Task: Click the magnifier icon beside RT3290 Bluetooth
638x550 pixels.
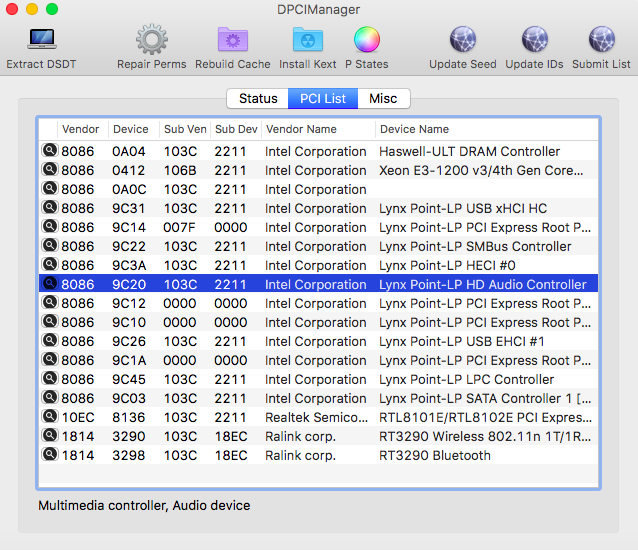Action: click(49, 455)
